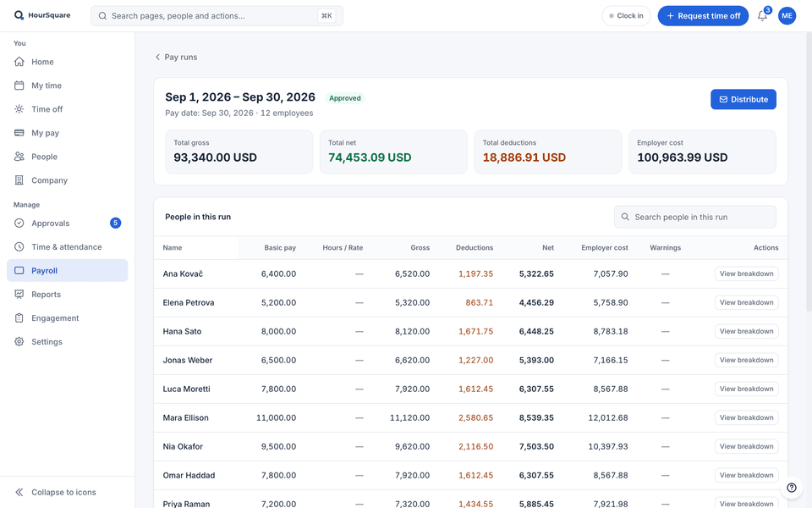Click the My time calendar icon
Screen dimensions: 812x508
point(19,86)
